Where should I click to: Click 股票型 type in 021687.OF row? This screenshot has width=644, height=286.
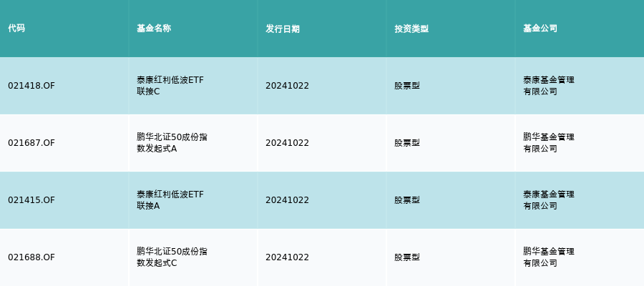point(407,143)
